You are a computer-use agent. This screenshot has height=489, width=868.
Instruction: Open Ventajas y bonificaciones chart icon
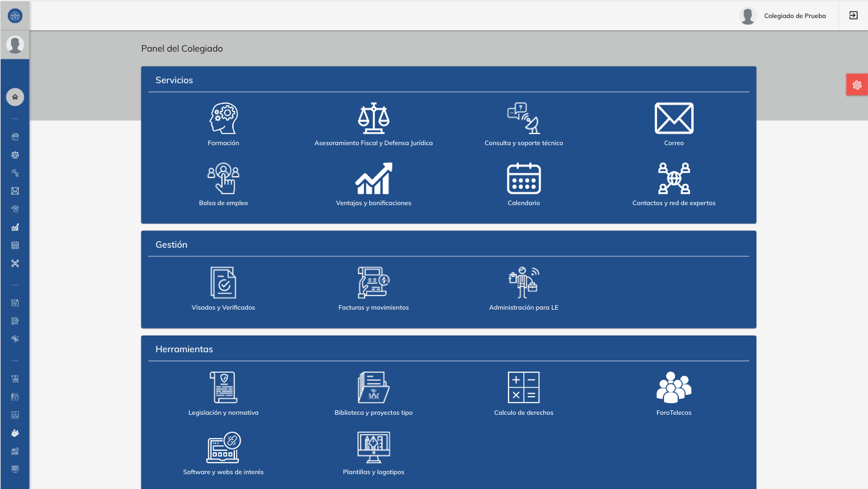coord(374,179)
